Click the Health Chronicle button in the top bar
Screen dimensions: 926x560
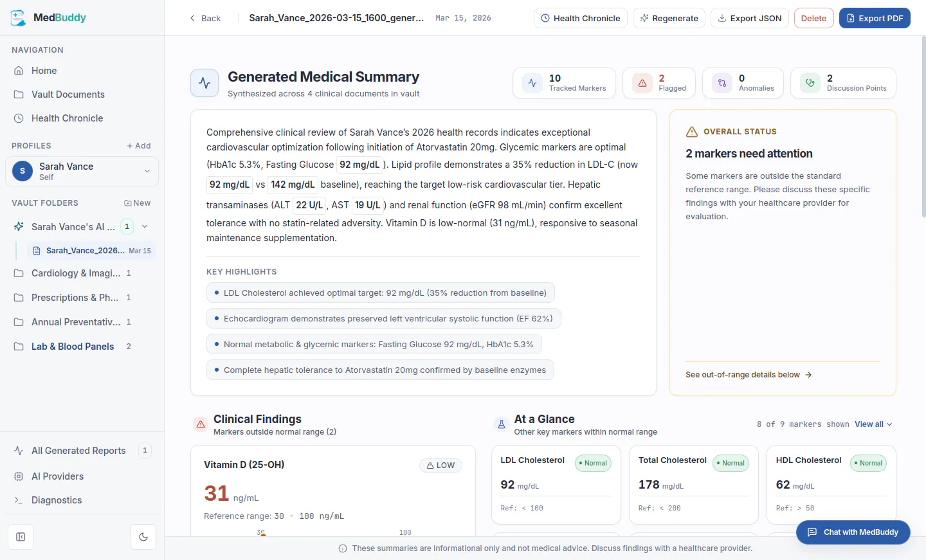pyautogui.click(x=581, y=18)
